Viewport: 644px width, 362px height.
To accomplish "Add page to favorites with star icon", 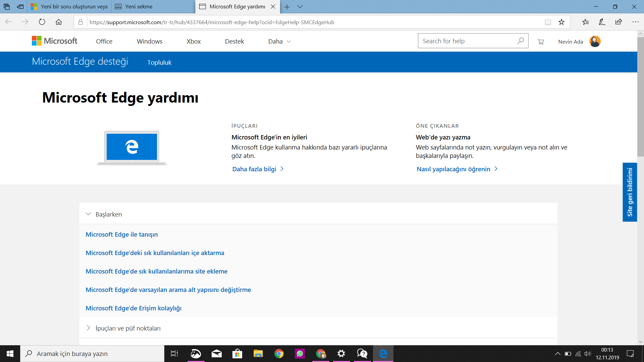I will coord(561,22).
